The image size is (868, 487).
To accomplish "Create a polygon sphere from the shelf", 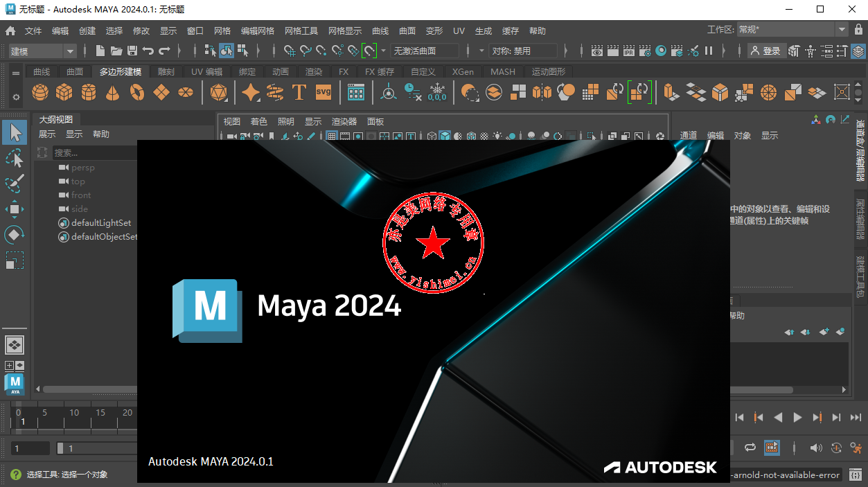I will (x=40, y=92).
